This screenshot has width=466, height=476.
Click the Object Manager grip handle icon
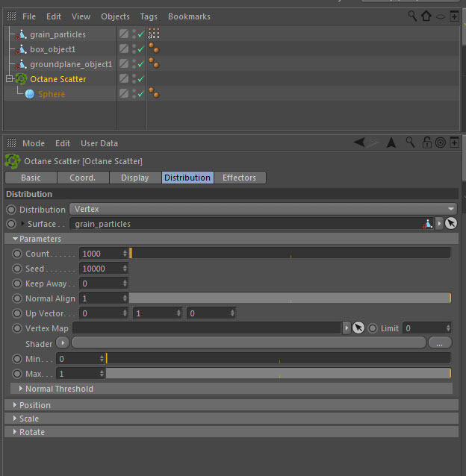click(x=11, y=16)
